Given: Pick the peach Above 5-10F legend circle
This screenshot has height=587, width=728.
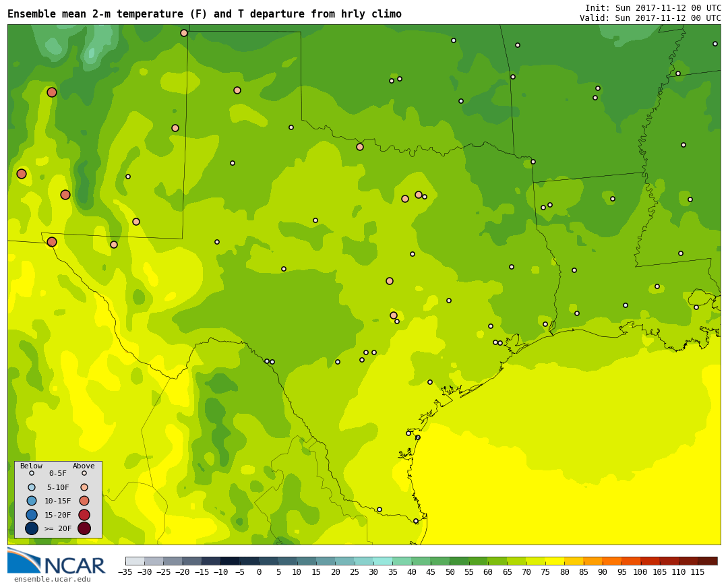Looking at the screenshot, I should (x=84, y=487).
